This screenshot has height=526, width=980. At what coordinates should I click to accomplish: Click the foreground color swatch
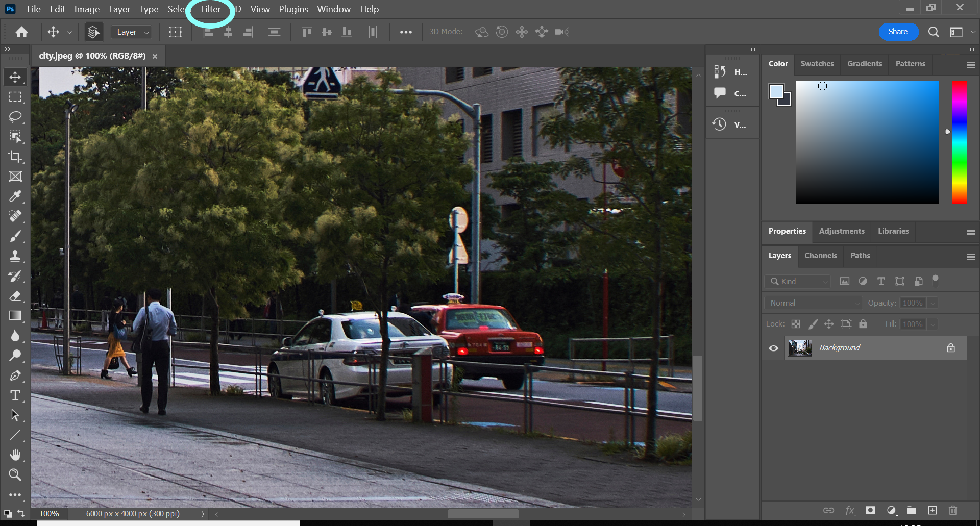point(776,91)
